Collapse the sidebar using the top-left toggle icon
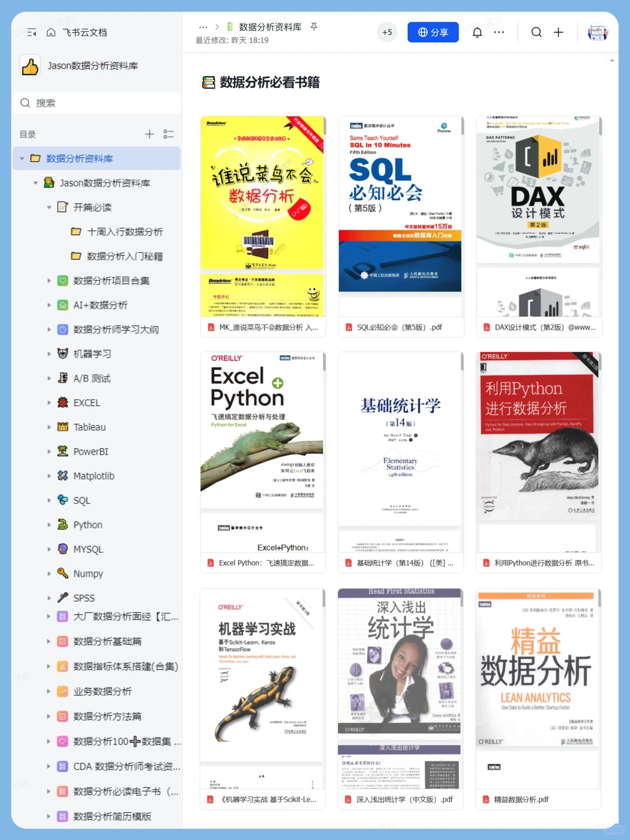This screenshot has width=630, height=840. [32, 33]
